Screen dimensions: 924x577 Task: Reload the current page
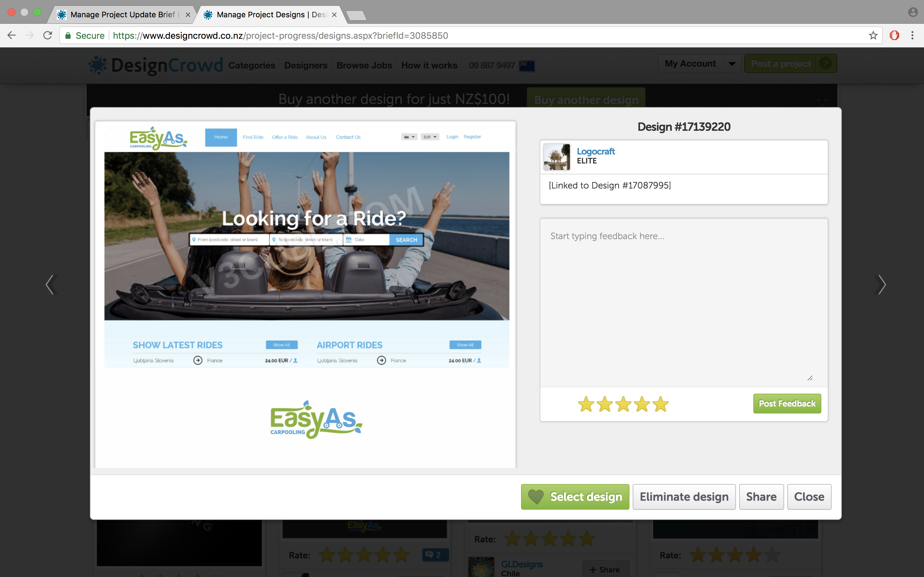[47, 36]
